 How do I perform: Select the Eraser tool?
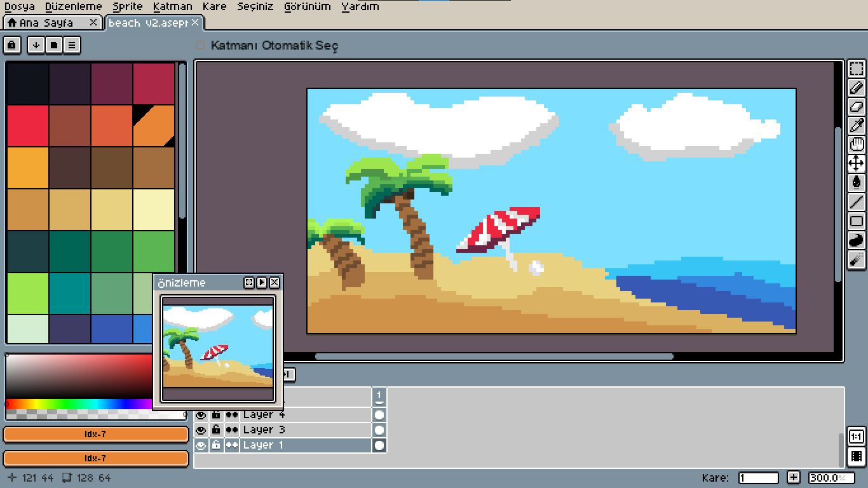coord(856,107)
